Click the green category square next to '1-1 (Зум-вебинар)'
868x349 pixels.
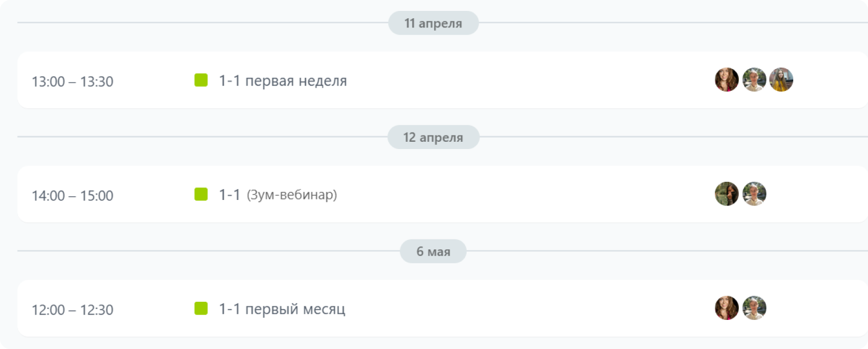point(200,194)
